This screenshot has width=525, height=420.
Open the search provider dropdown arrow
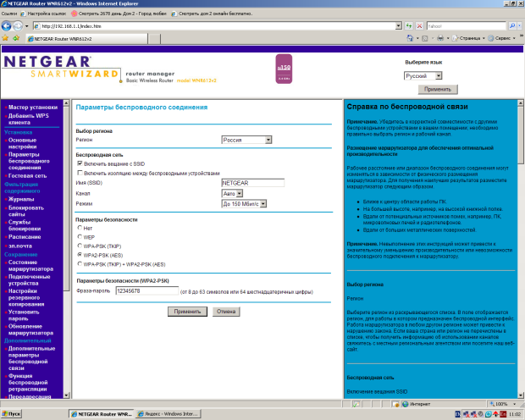click(x=520, y=25)
